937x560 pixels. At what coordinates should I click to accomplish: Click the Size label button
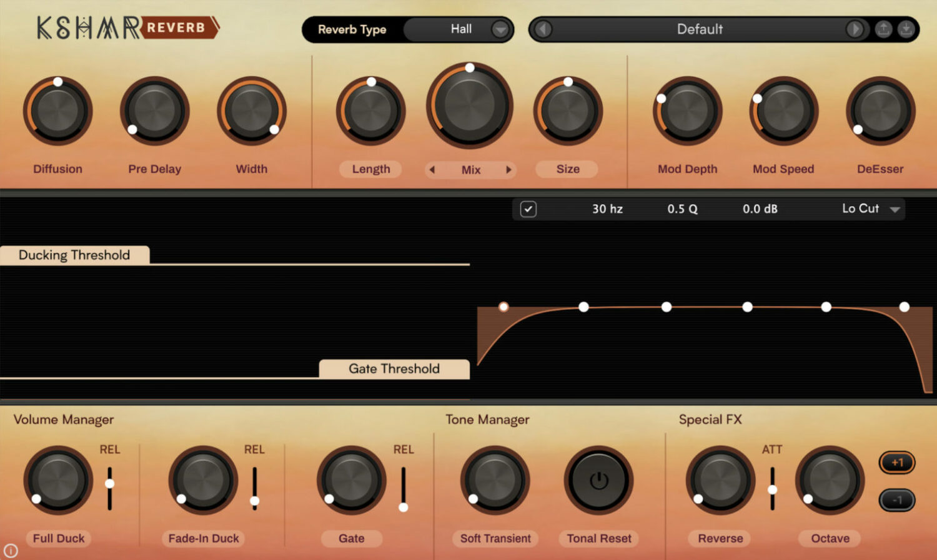tap(568, 169)
